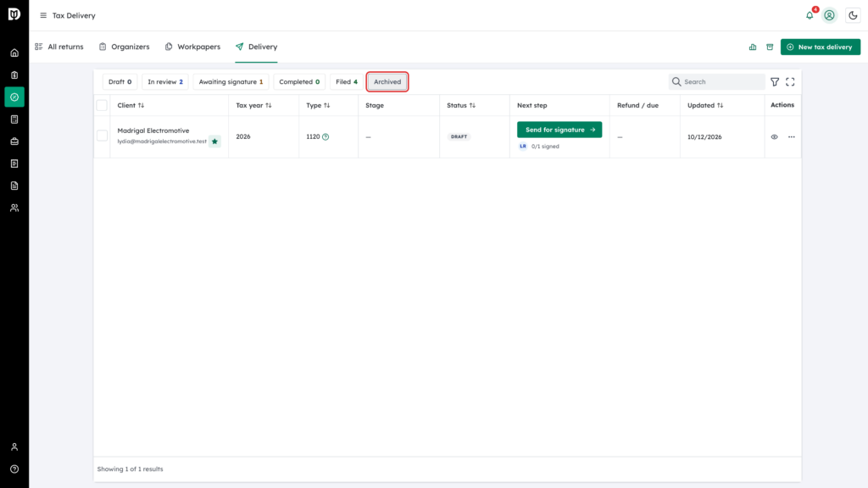View Madrigal Electromotive with the eye icon
The image size is (868, 488).
(x=775, y=137)
